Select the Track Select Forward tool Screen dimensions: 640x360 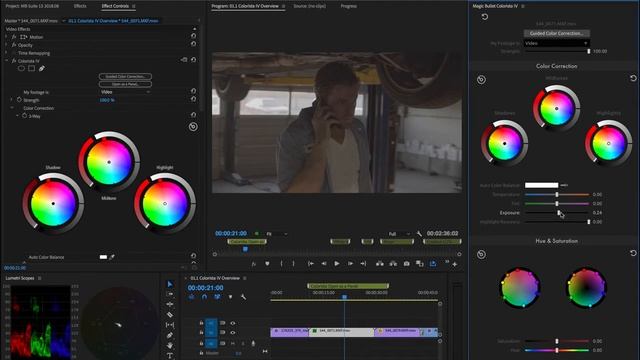pyautogui.click(x=170, y=294)
